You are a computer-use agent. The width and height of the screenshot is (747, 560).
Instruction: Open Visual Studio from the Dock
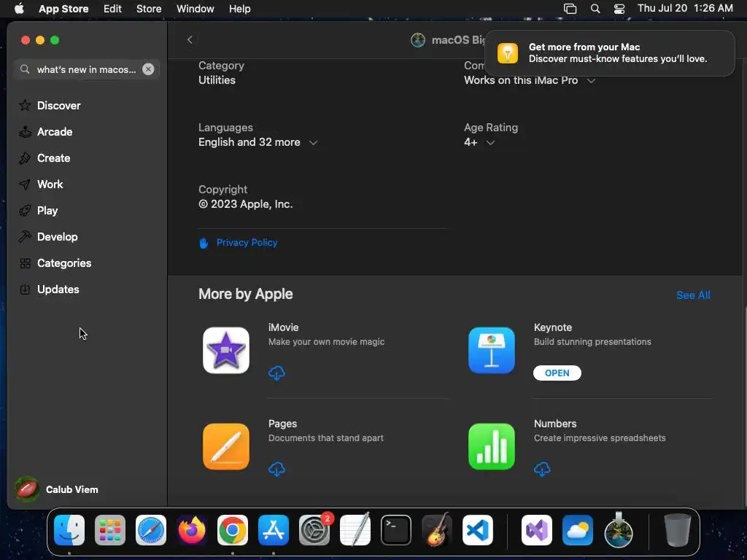537,530
